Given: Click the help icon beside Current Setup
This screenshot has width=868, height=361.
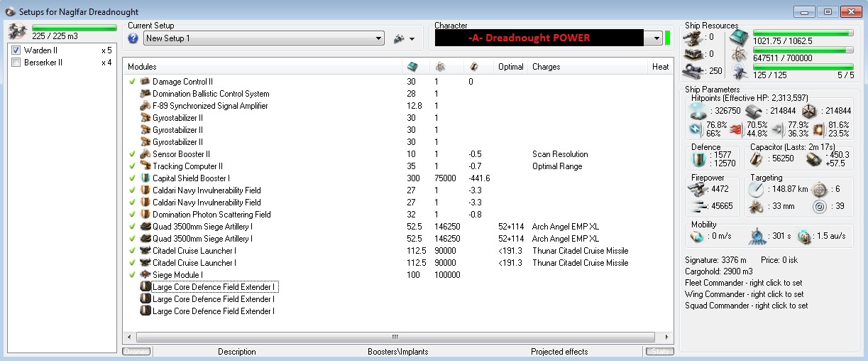Looking at the screenshot, I should pos(133,38).
